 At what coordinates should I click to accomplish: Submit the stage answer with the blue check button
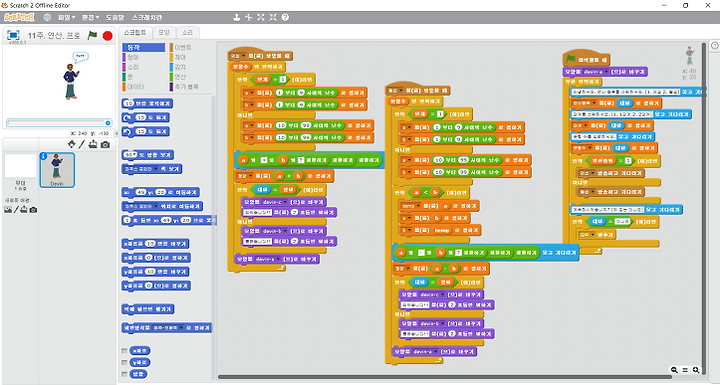pos(107,123)
